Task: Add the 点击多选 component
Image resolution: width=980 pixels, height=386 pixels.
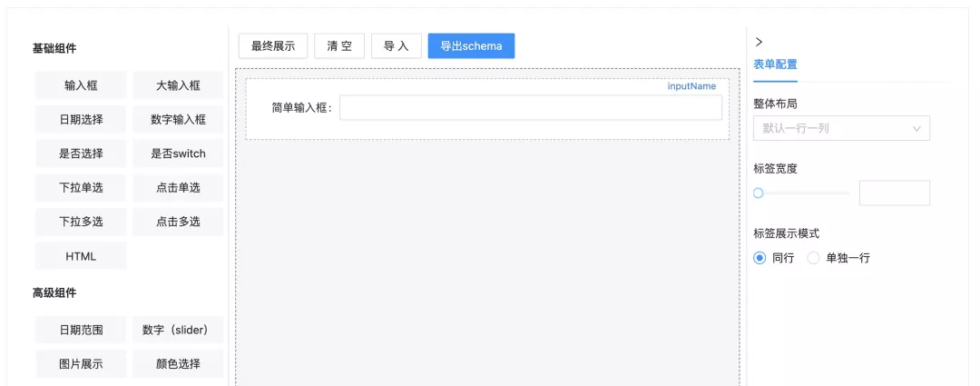Action: point(178,222)
